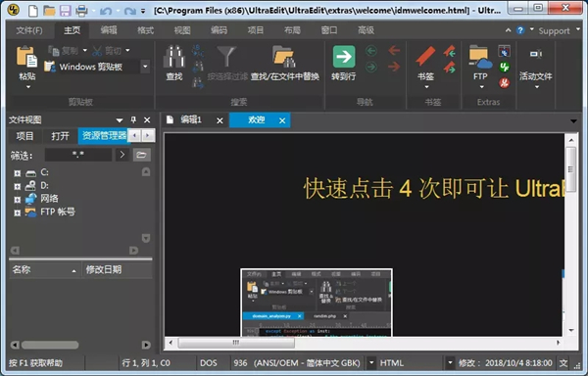Screen dimensions: 588x376
Task: Expand the Paste dropdown arrow
Action: (x=28, y=87)
